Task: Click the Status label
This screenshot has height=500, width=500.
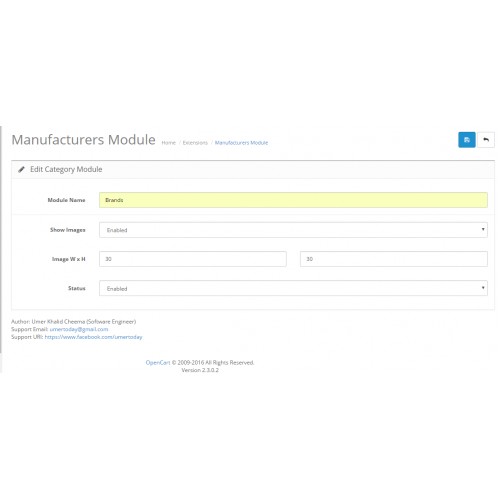Action: (77, 288)
